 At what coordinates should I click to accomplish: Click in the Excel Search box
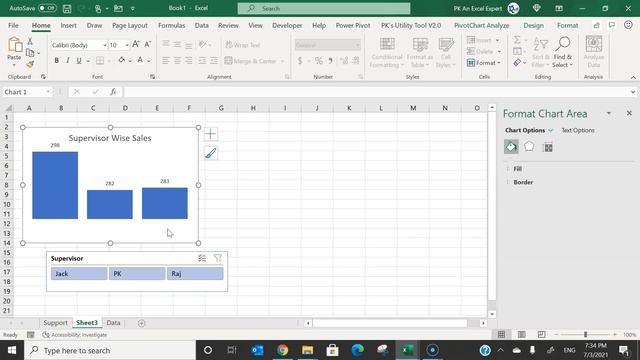coord(324,8)
